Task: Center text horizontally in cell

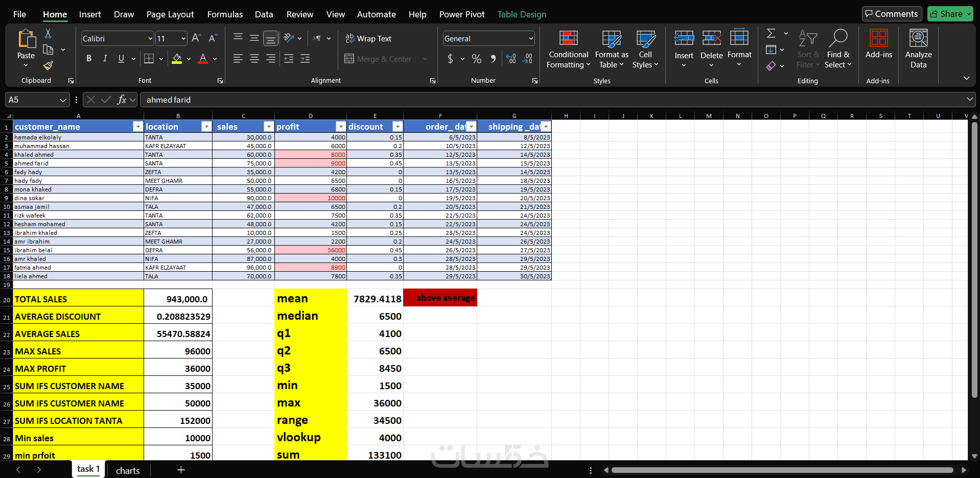Action: [254, 59]
